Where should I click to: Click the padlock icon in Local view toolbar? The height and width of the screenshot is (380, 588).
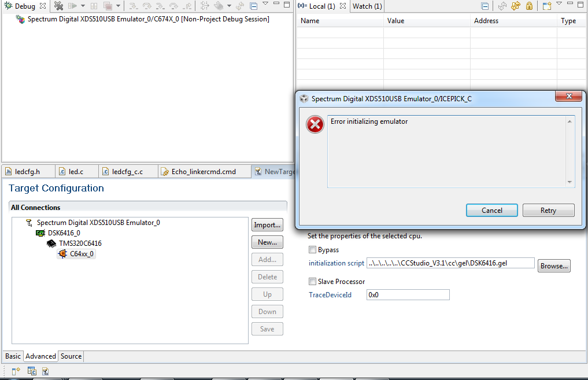coord(529,6)
